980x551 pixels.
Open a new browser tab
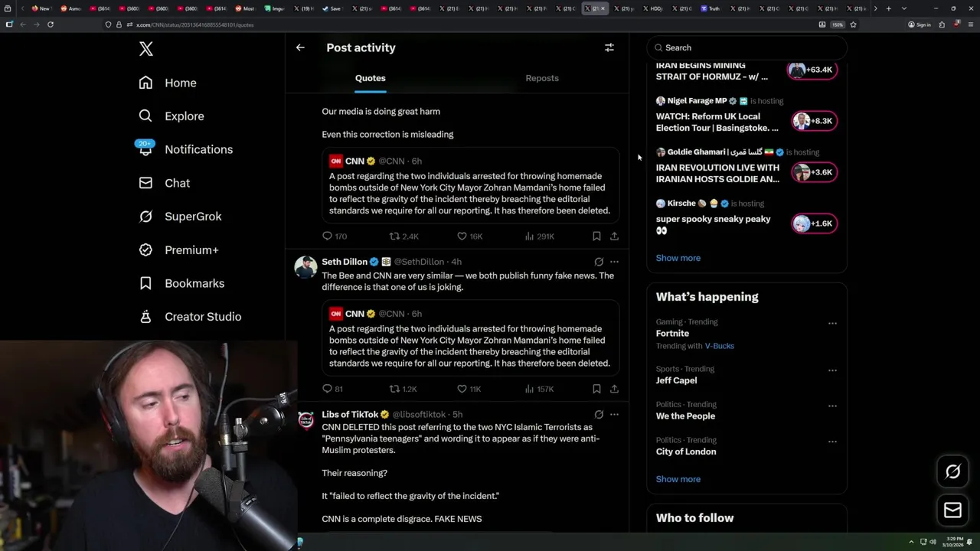coord(888,8)
